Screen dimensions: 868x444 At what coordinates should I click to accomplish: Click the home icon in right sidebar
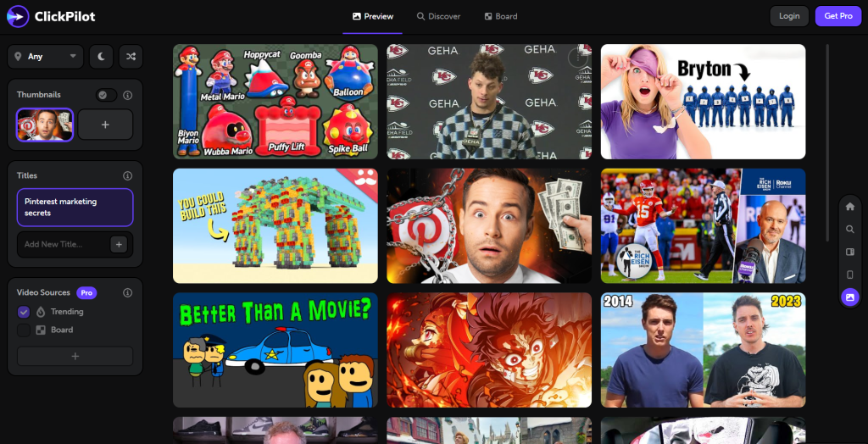coord(849,207)
